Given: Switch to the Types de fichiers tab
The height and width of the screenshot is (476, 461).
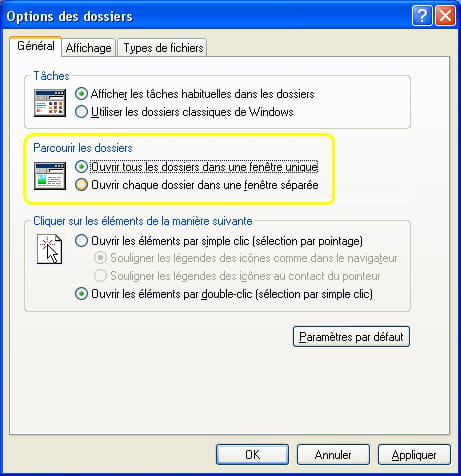Looking at the screenshot, I should (163, 48).
